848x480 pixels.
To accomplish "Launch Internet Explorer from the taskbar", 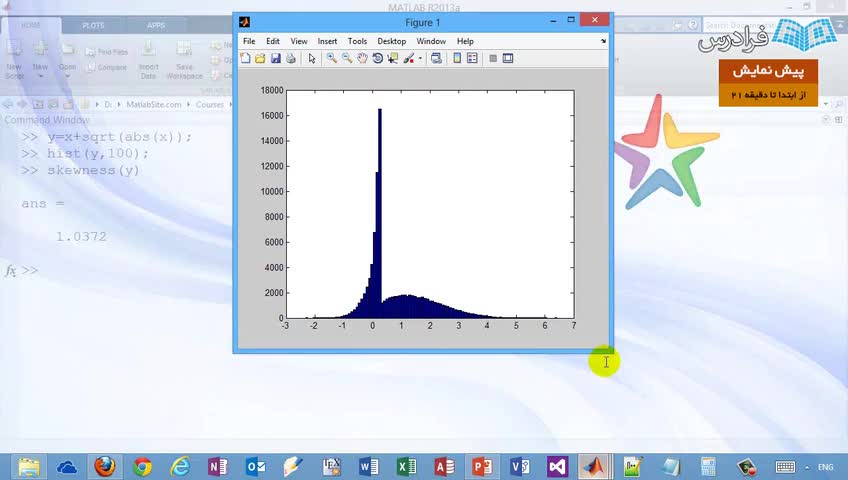I will coord(180,467).
